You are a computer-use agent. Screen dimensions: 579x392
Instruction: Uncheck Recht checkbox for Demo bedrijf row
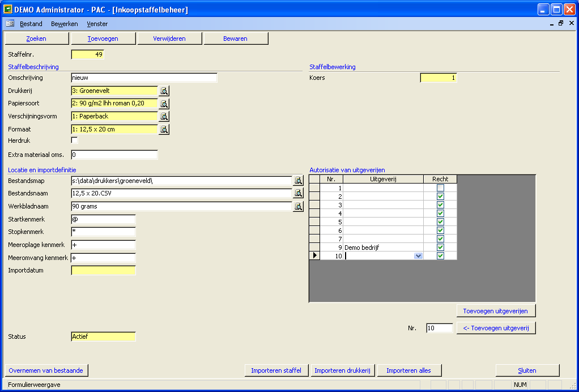tap(440, 248)
